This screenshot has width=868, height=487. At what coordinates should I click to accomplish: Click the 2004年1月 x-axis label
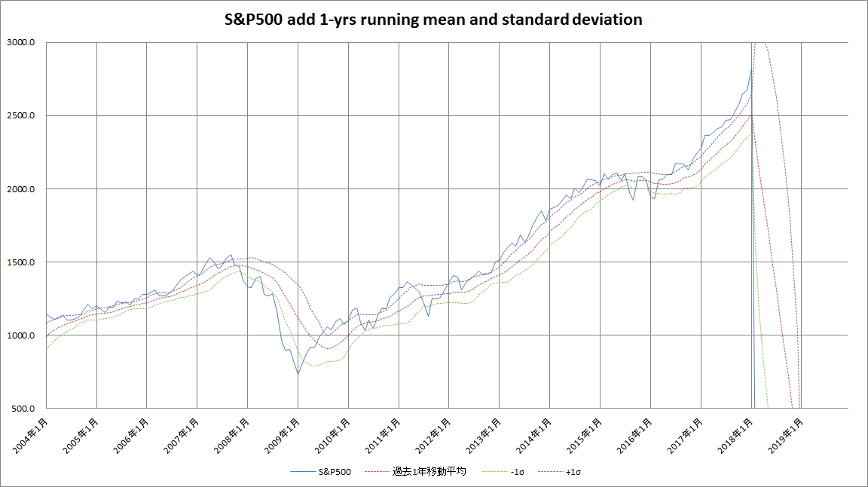(30, 436)
